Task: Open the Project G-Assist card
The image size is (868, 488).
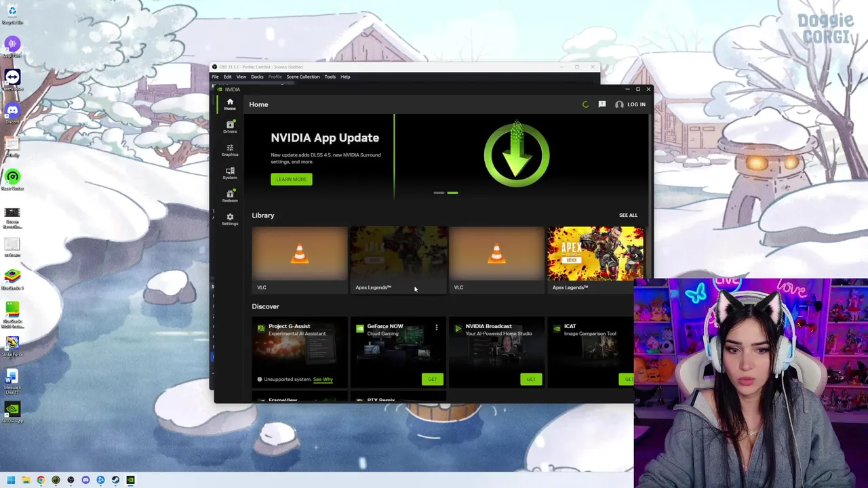Action: [299, 352]
